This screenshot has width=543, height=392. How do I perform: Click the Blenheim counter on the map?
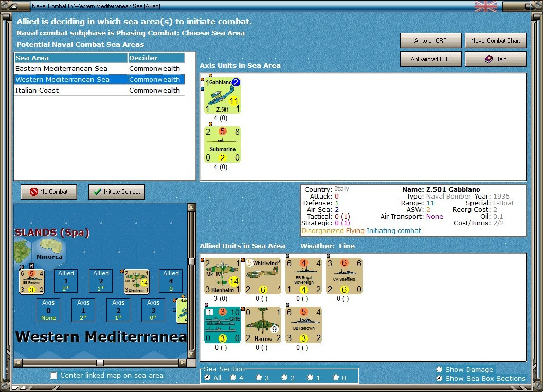(136, 281)
